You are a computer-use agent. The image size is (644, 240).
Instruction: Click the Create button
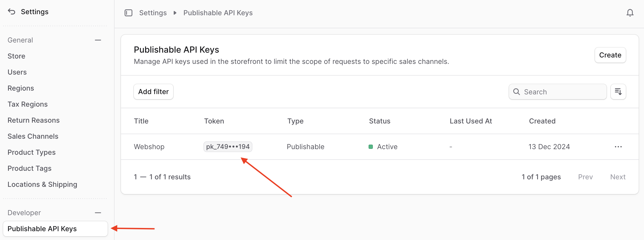(x=610, y=55)
